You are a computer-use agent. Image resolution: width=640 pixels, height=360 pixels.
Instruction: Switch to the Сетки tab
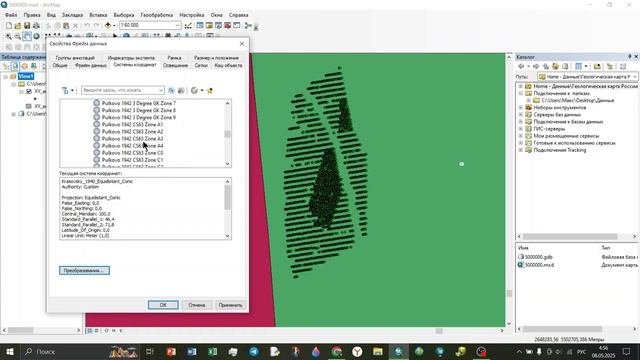coord(201,65)
